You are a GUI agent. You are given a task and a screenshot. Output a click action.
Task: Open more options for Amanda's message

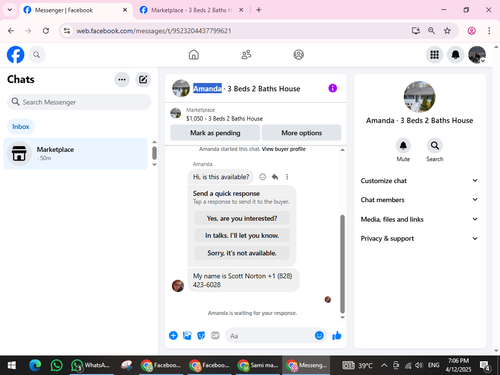pyautogui.click(x=287, y=177)
